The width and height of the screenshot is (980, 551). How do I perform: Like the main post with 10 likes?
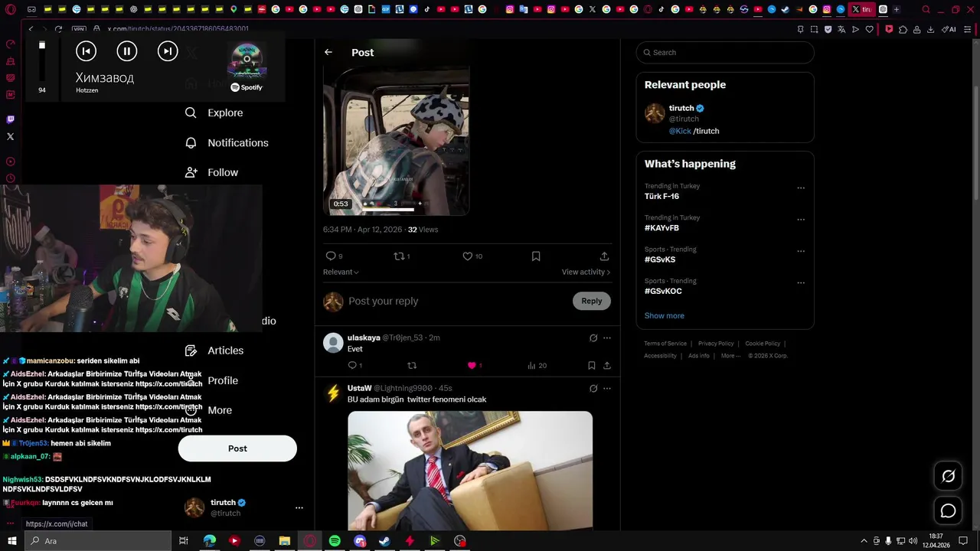click(472, 256)
